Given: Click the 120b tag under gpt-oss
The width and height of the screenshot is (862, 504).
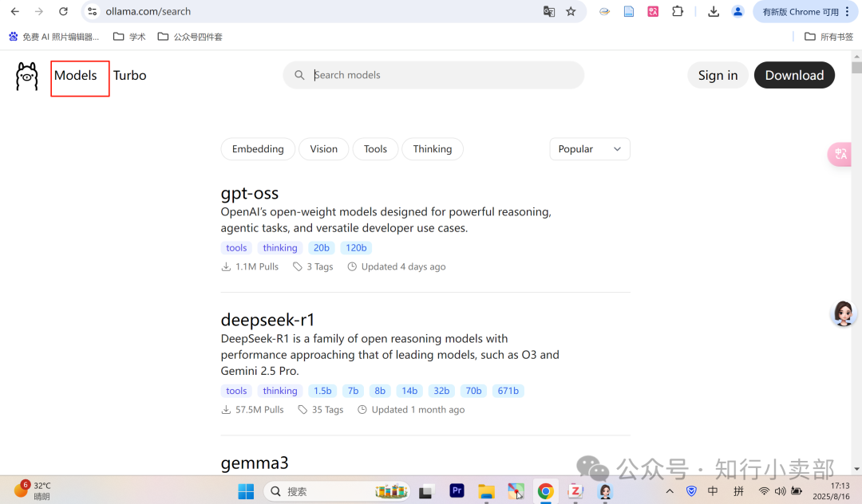Looking at the screenshot, I should [356, 248].
